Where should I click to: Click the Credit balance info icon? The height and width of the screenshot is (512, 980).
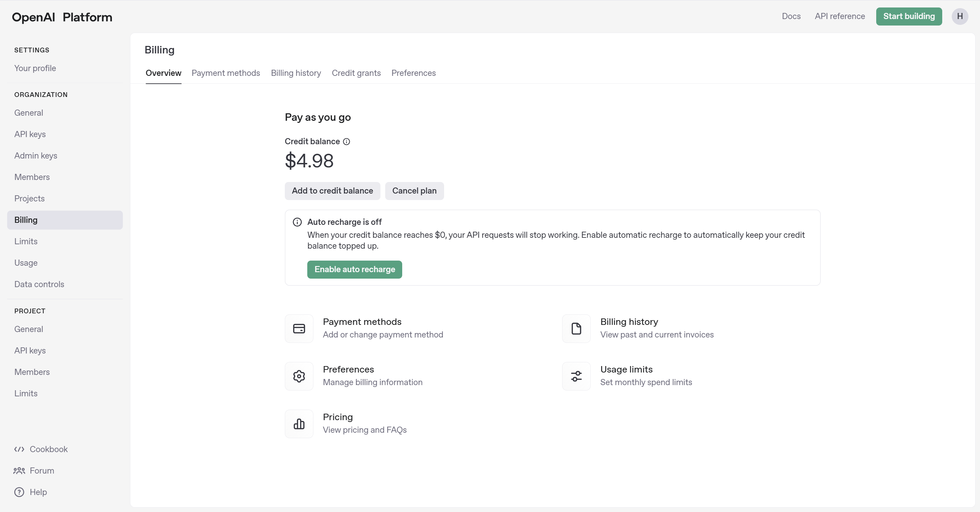point(346,142)
